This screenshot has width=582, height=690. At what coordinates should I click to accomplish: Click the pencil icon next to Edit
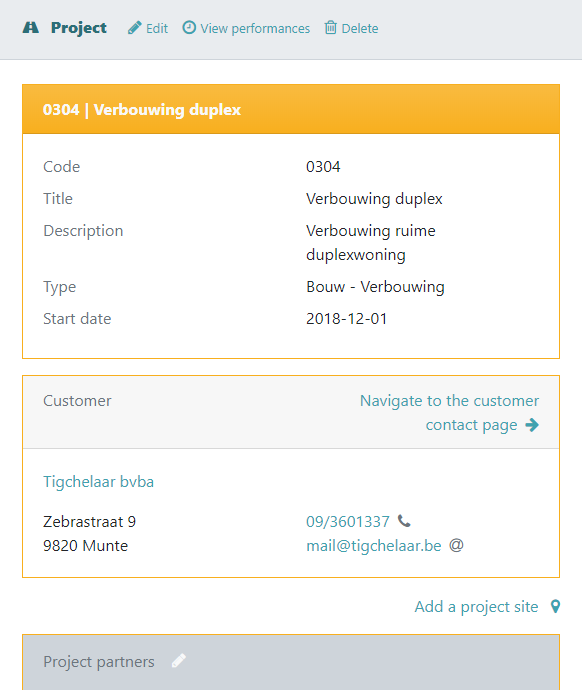click(x=135, y=28)
